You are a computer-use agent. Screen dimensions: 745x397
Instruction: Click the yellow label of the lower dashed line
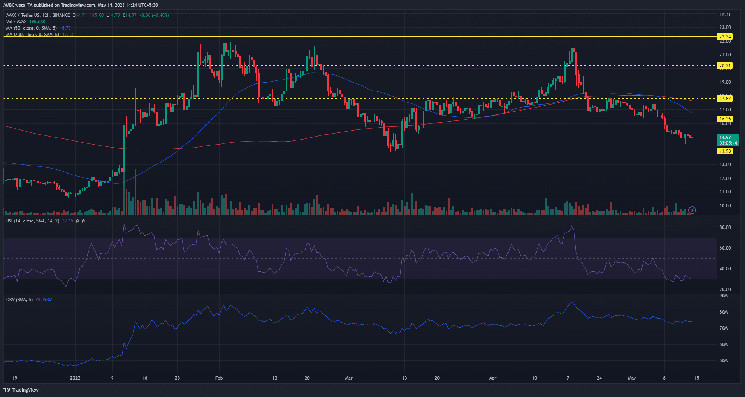point(724,98)
